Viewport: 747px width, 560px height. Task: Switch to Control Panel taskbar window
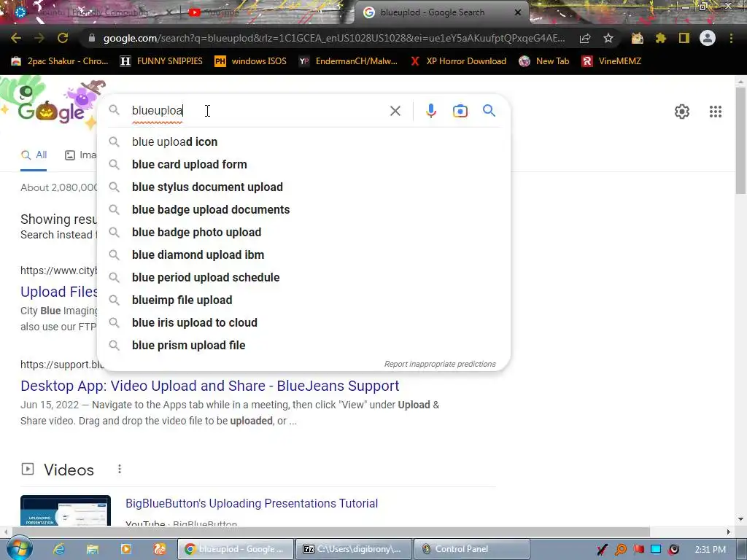pyautogui.click(x=472, y=549)
